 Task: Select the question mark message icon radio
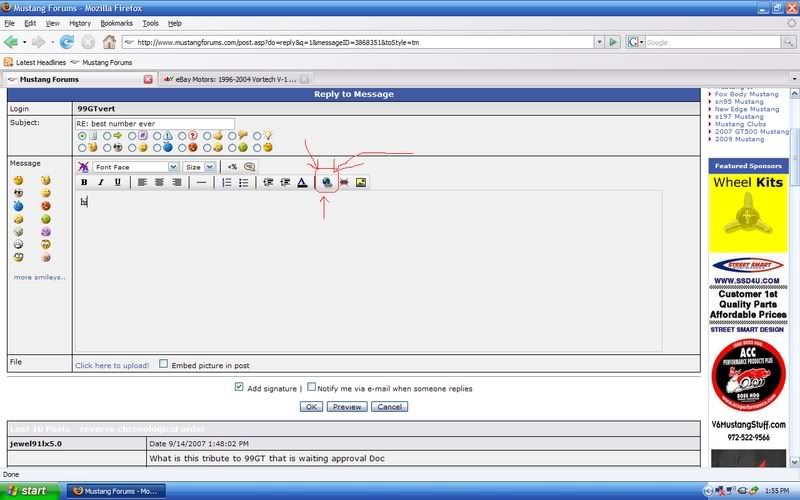pos(182,136)
